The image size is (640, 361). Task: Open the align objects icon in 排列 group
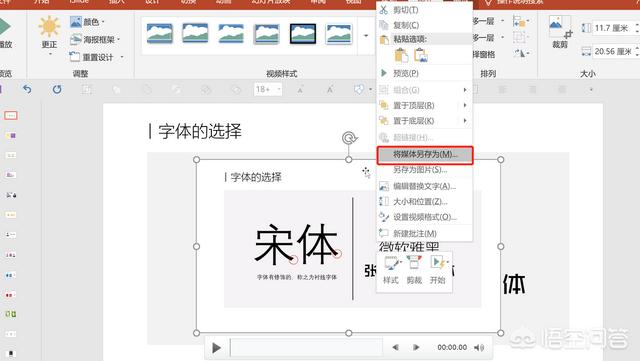[x=520, y=21]
